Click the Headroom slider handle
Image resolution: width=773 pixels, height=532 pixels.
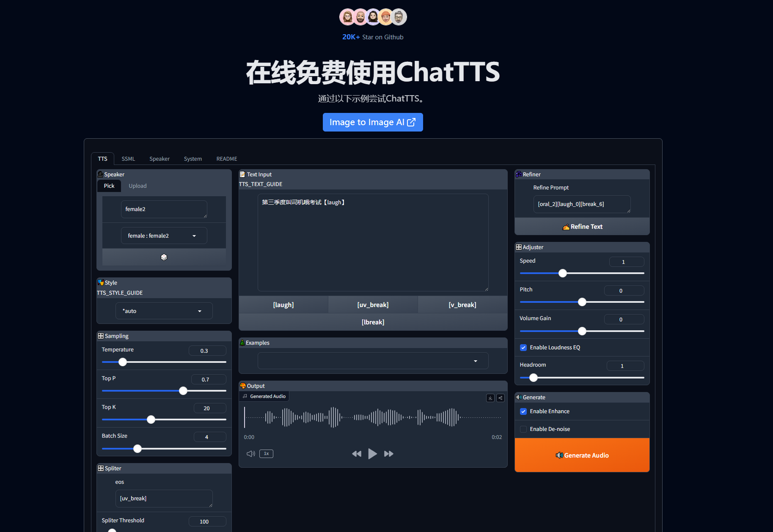pos(534,378)
